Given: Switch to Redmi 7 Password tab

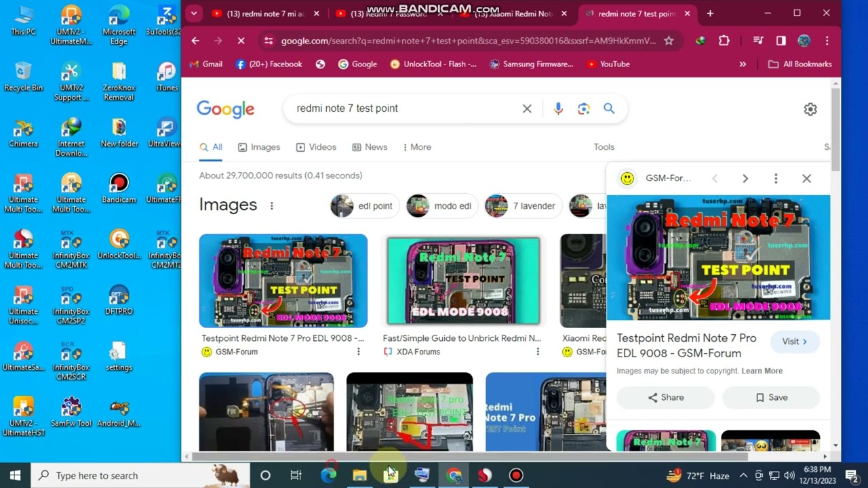Looking at the screenshot, I should coord(389,14).
